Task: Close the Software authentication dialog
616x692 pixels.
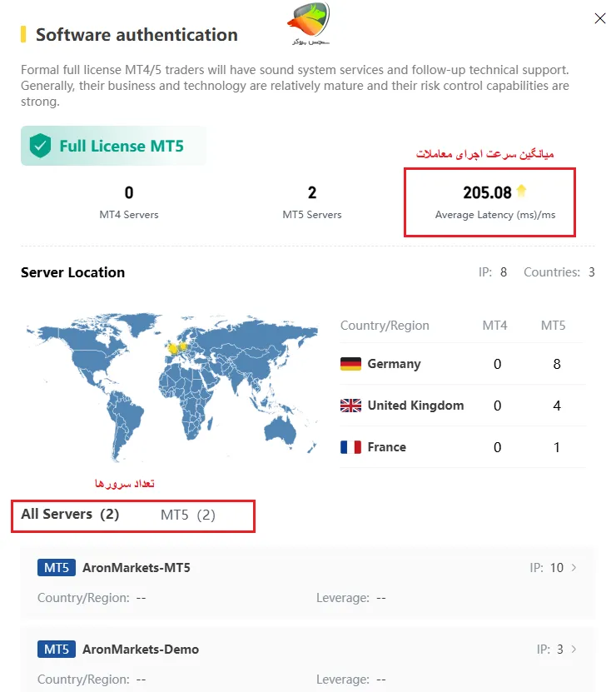Action: click(x=599, y=18)
